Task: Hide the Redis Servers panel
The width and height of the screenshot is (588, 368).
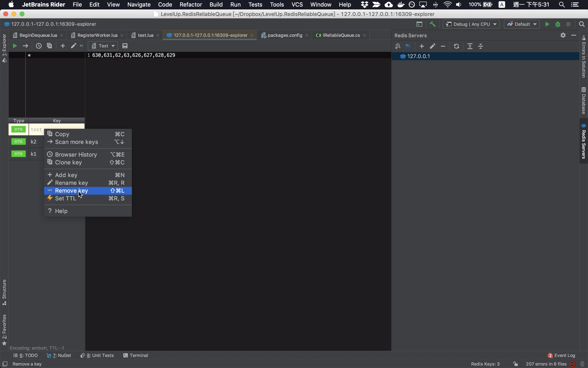Action: (x=574, y=35)
